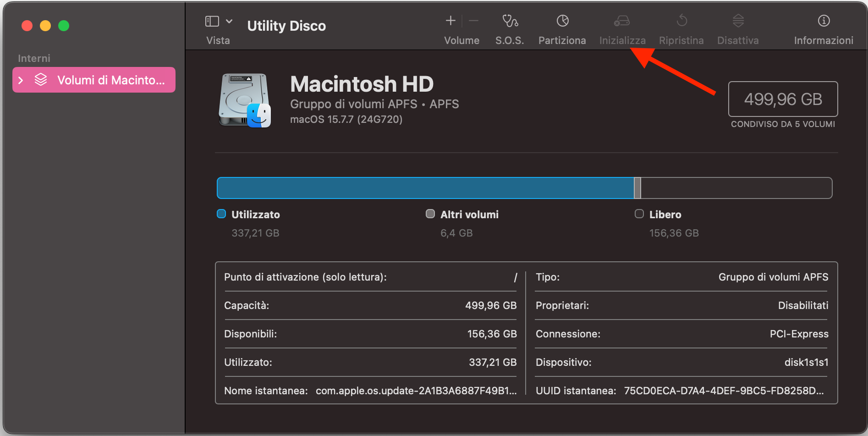Maximize window with the green button
The image size is (868, 436).
64,26
